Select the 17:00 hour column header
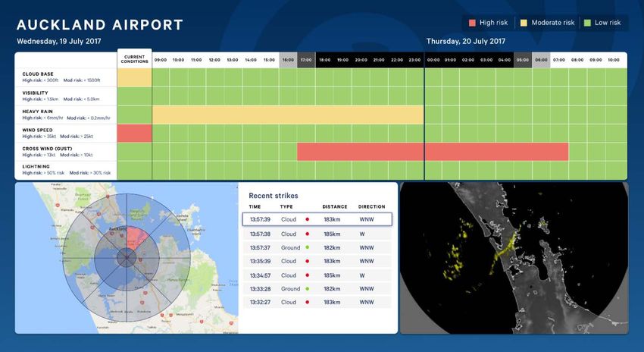Viewport: 644px width, 352px height. pyautogui.click(x=306, y=60)
